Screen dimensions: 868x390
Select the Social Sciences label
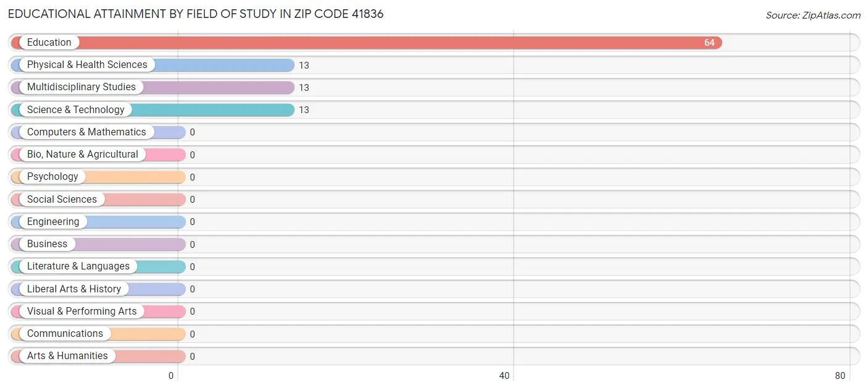pyautogui.click(x=62, y=200)
